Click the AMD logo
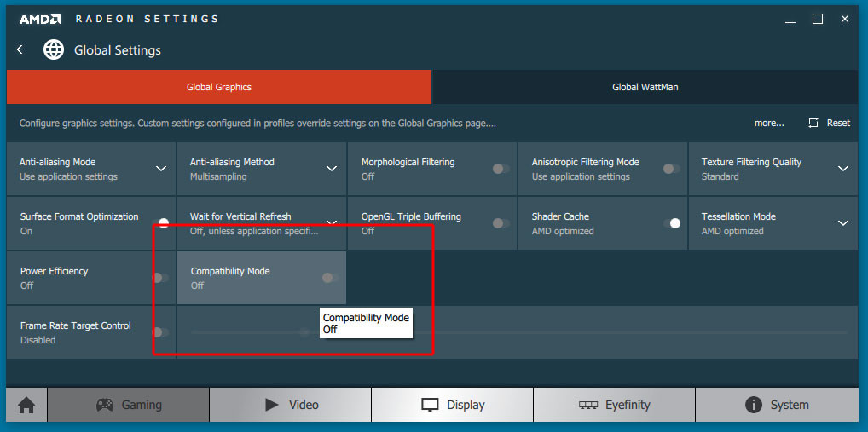 40,20
